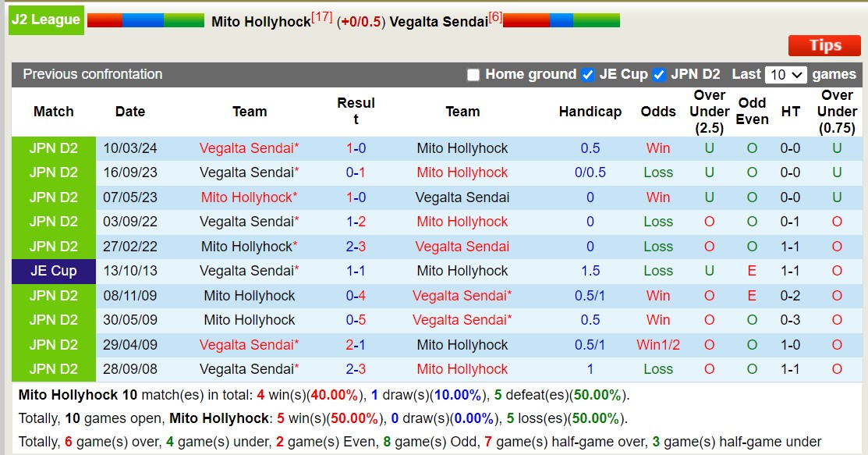Open Vegalta Sendai rank marker [6]
Screen dimensions: 868x455
coord(495,16)
